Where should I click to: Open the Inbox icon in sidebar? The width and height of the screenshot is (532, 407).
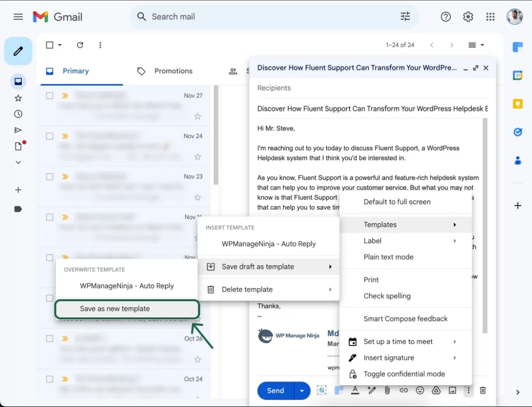18,82
